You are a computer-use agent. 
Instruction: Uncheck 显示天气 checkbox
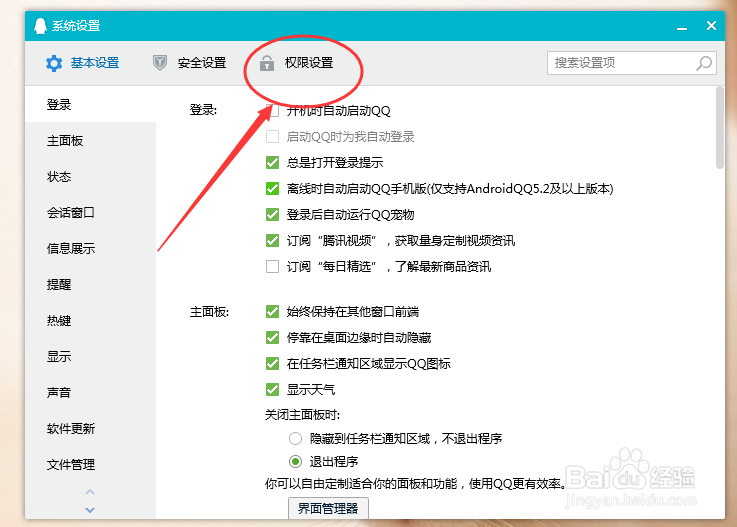(x=273, y=390)
